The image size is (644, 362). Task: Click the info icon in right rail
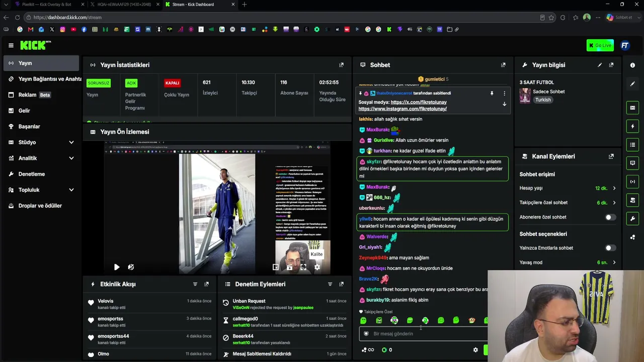click(x=632, y=65)
